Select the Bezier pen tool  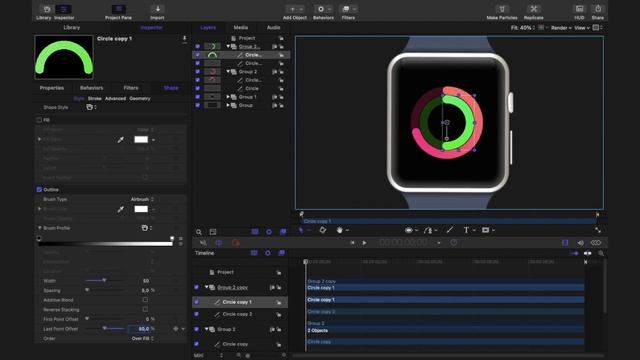[x=428, y=230]
